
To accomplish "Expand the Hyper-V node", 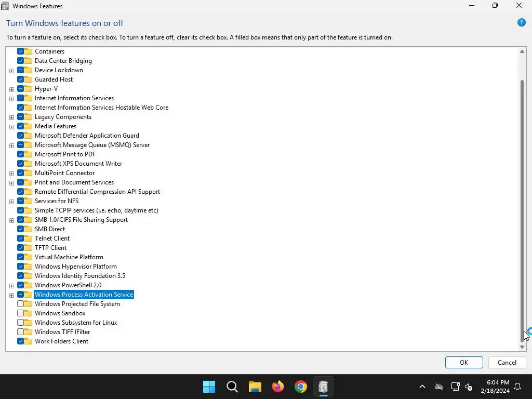I will click(x=11, y=89).
